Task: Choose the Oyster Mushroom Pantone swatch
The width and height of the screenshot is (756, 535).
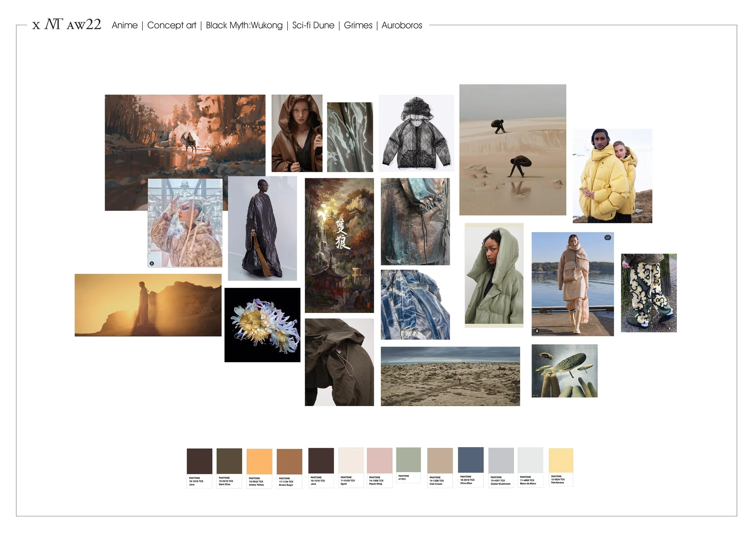Action: (501, 468)
